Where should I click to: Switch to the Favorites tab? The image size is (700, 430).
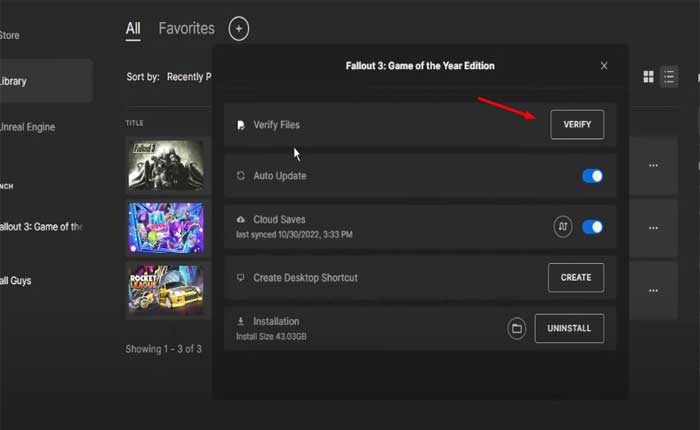tap(186, 28)
